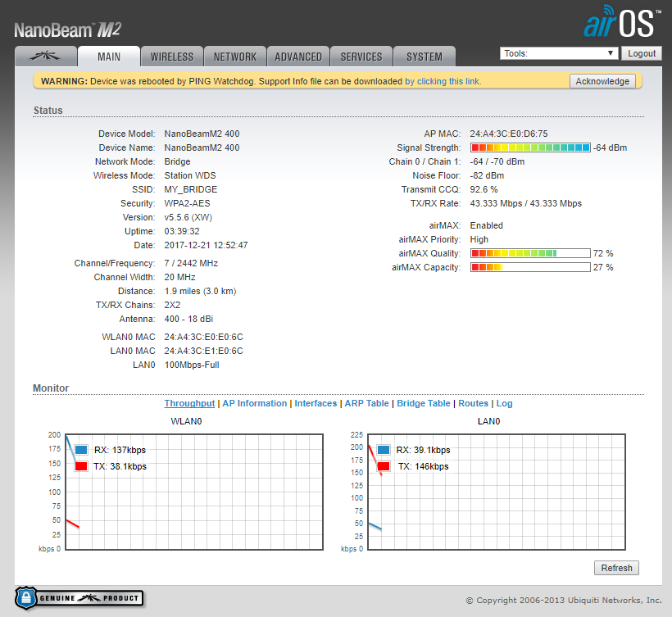Select the LAN0 MAC value 24:A4:3C:E1:E0:6C
The height and width of the screenshot is (617, 672).
(x=203, y=351)
